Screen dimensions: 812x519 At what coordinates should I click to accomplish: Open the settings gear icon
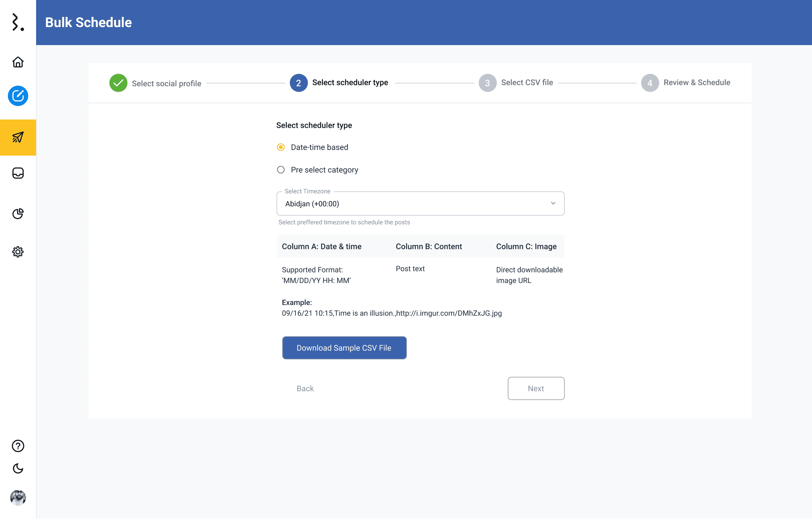[x=18, y=252]
